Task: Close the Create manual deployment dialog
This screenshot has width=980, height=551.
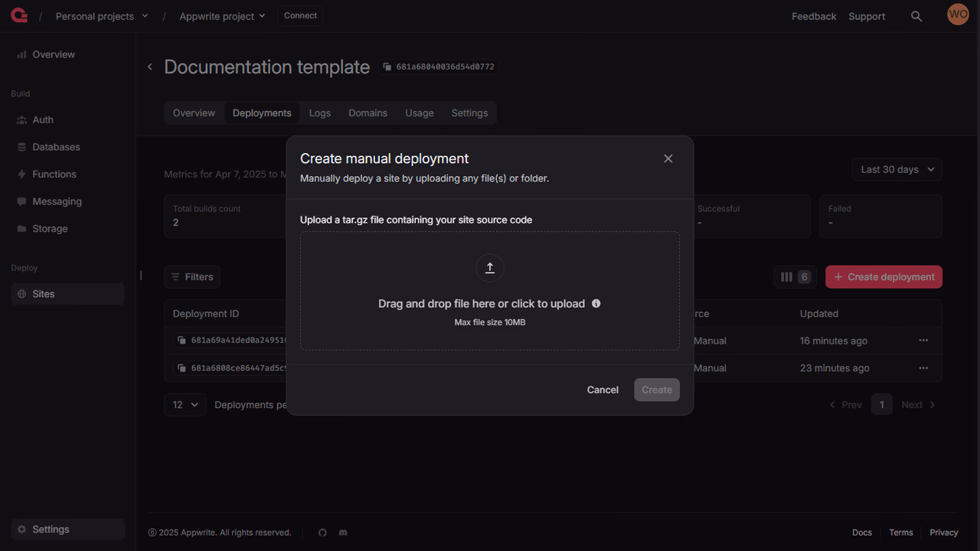Action: point(668,158)
